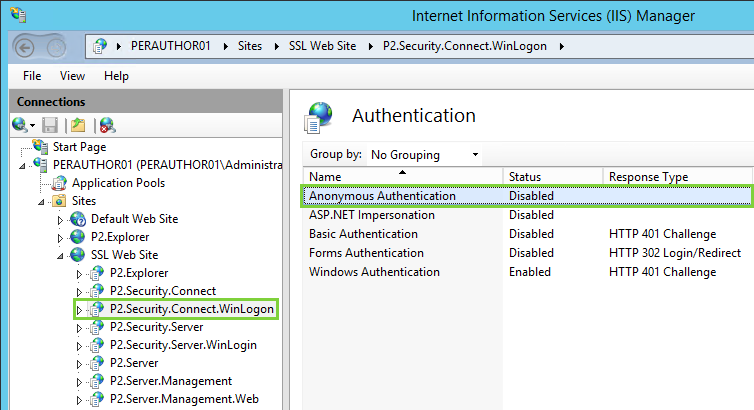Collapse the SSL Web Site node
The width and height of the screenshot is (754, 410).
coord(60,255)
